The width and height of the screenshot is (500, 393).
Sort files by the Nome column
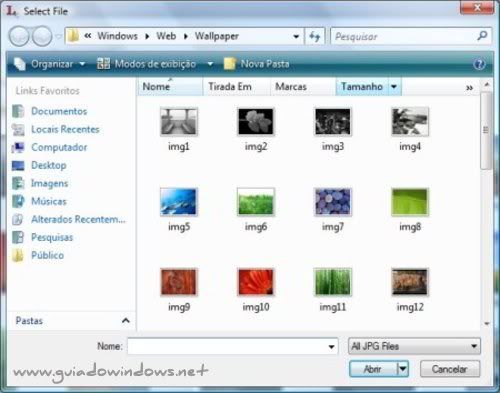point(170,87)
